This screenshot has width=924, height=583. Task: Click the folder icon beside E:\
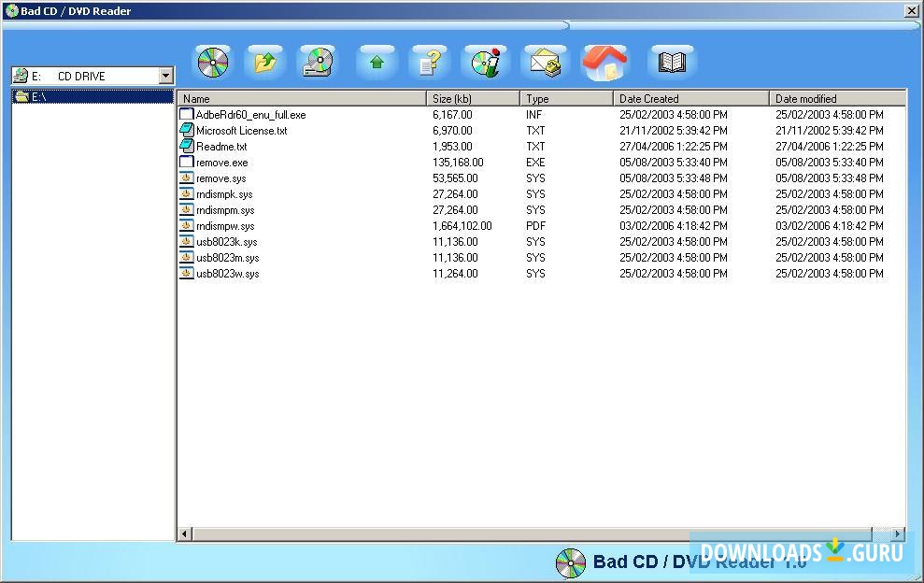coord(22,96)
